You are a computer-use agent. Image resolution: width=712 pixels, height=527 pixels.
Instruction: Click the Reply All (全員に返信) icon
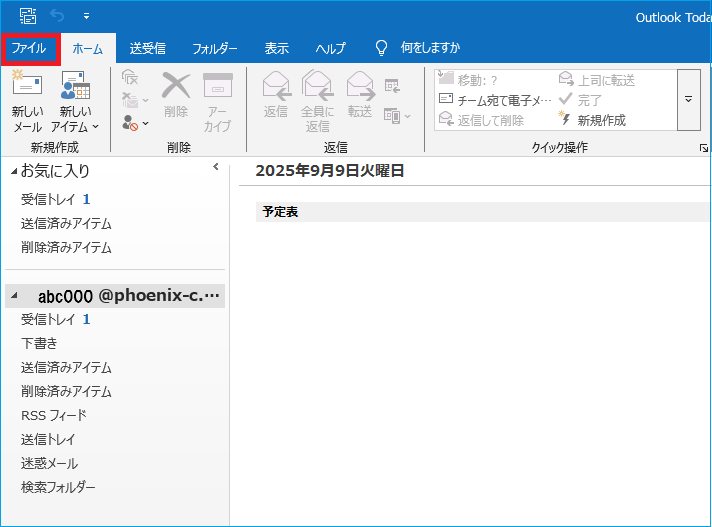click(317, 100)
